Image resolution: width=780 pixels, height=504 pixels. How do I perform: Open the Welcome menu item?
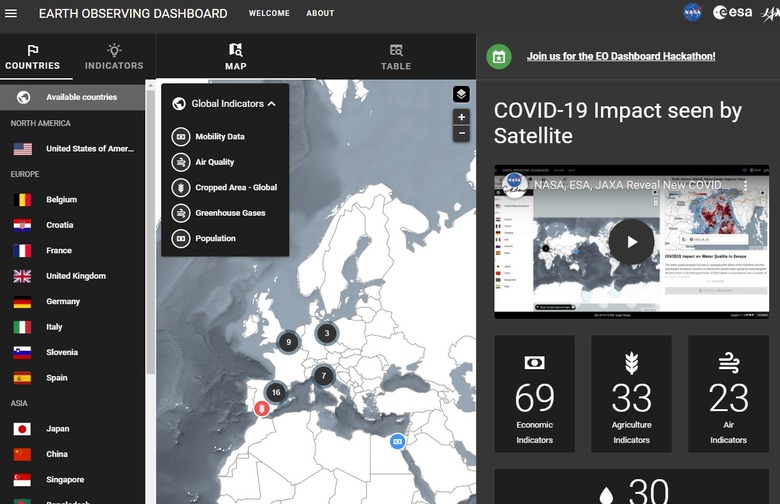pyautogui.click(x=269, y=14)
